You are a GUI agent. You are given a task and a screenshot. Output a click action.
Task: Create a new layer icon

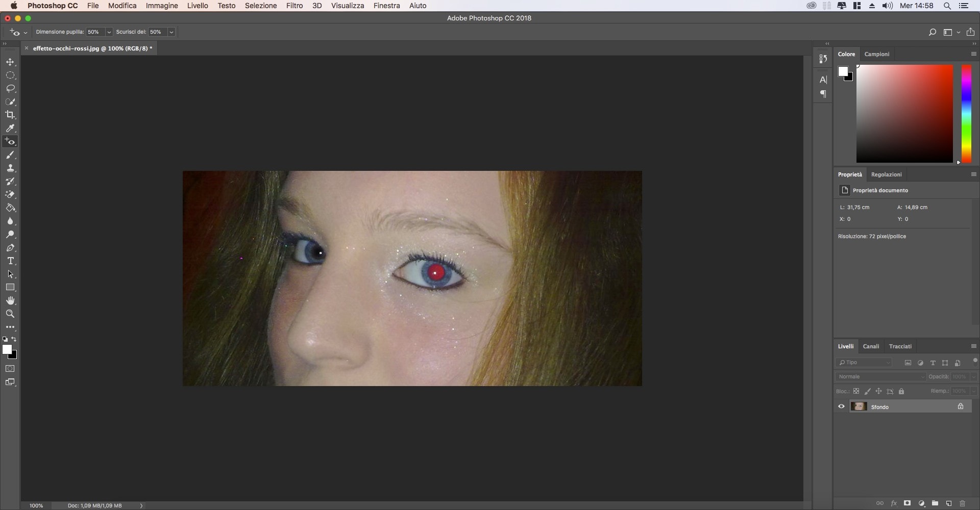948,503
